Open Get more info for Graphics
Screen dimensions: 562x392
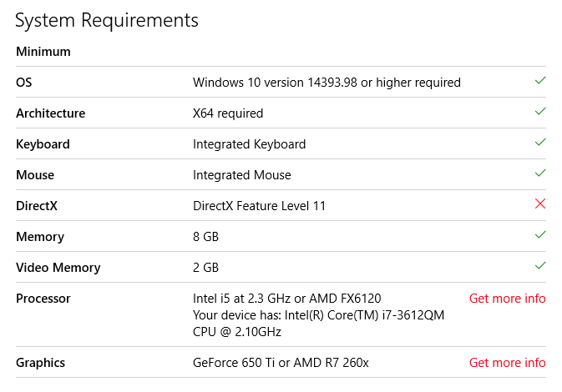(x=507, y=362)
